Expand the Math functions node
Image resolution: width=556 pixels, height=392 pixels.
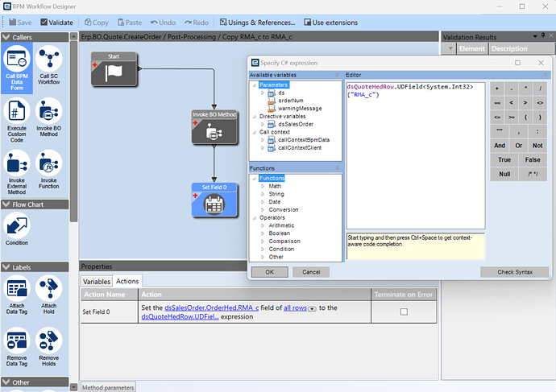[x=262, y=186]
